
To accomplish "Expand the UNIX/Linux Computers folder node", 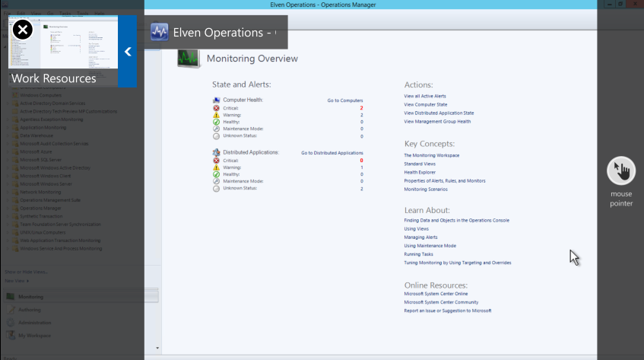I will [8, 233].
